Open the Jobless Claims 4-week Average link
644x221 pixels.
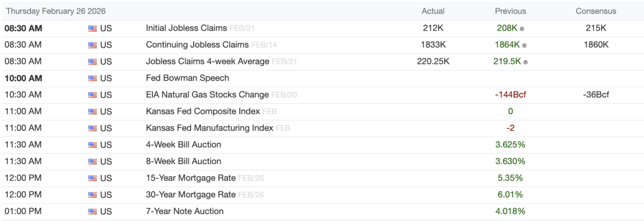pos(207,62)
